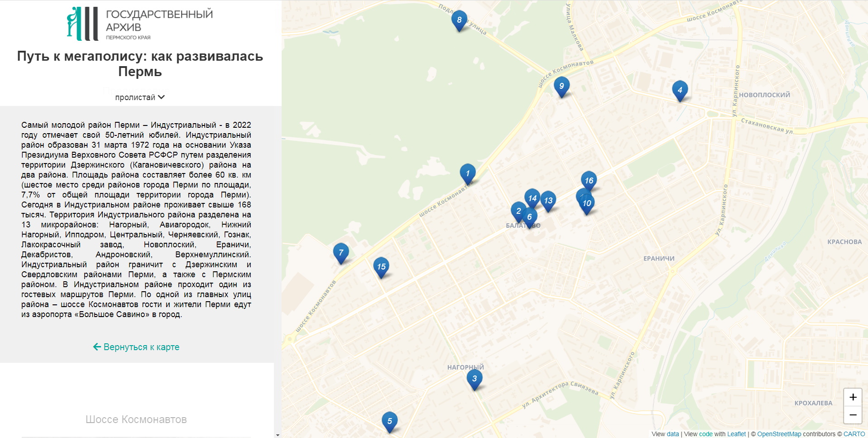Click the State Archive logo

point(140,24)
